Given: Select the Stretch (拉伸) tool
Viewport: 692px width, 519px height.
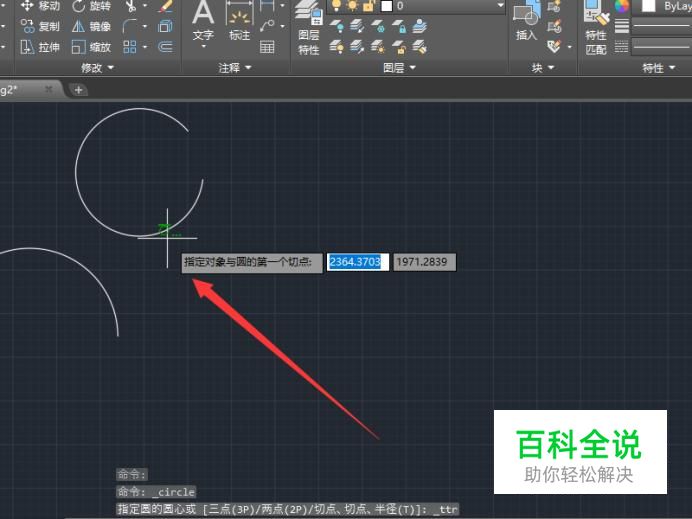Looking at the screenshot, I should (x=40, y=47).
